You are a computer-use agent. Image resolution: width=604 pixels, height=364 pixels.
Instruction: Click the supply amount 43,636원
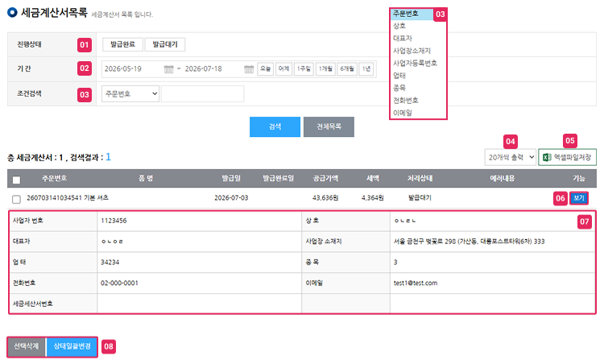(325, 198)
